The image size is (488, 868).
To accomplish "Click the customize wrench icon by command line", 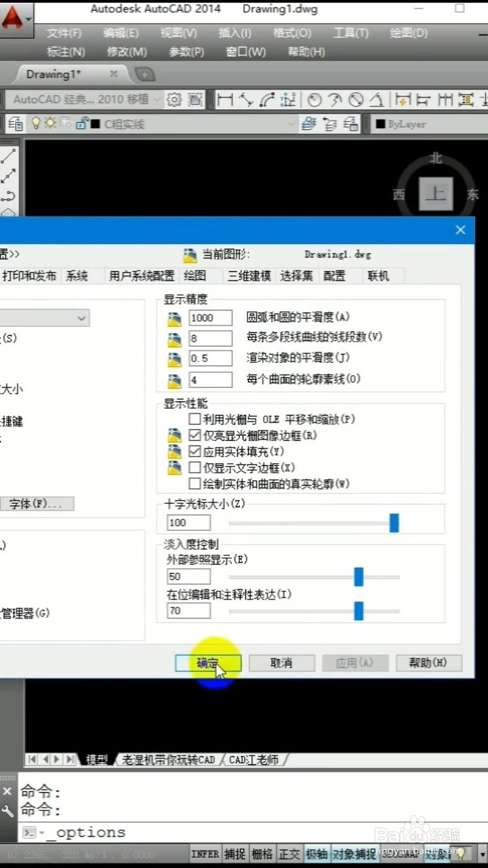I will point(7,811).
